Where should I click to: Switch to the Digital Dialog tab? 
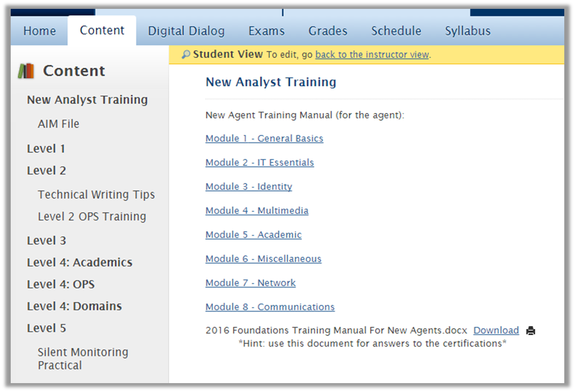coord(186,30)
